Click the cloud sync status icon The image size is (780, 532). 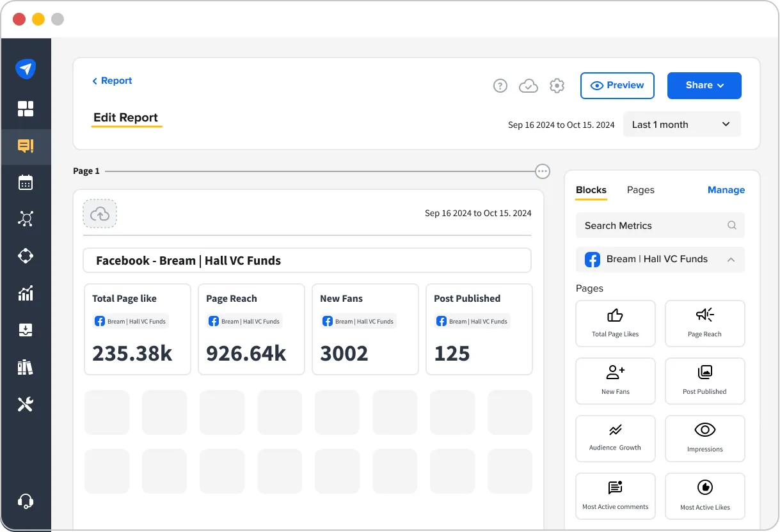[x=529, y=85]
